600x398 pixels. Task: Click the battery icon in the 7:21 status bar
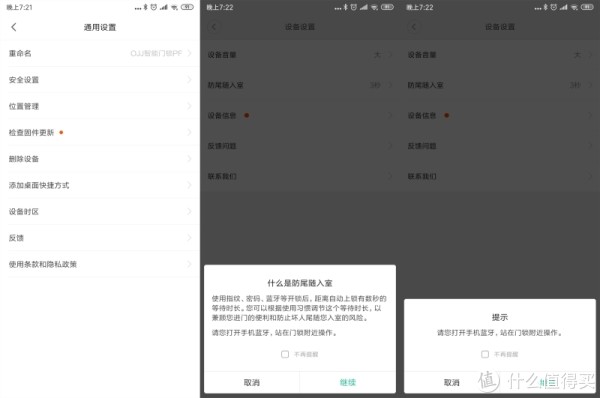pyautogui.click(x=187, y=7)
